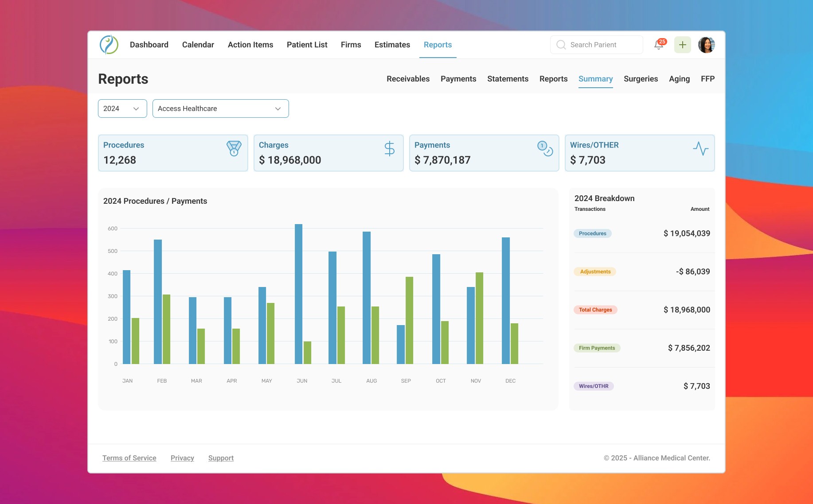Open the Support footer link
Image resolution: width=813 pixels, height=504 pixels.
tap(221, 458)
